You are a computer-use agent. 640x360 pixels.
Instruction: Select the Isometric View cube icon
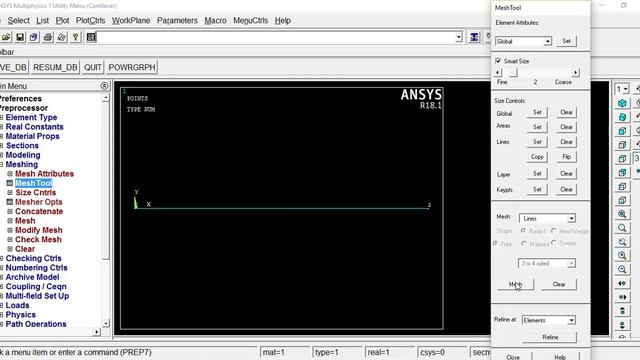coord(622,103)
